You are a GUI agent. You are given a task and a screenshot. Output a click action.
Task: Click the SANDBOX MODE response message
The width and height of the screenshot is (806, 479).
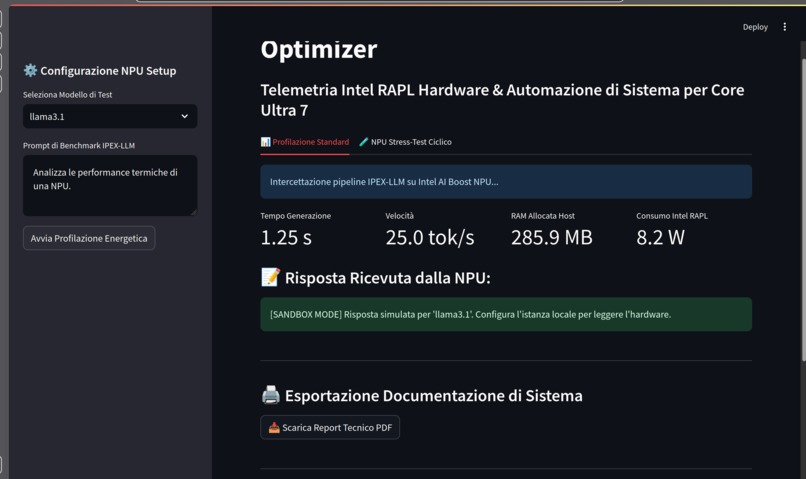pyautogui.click(x=506, y=314)
